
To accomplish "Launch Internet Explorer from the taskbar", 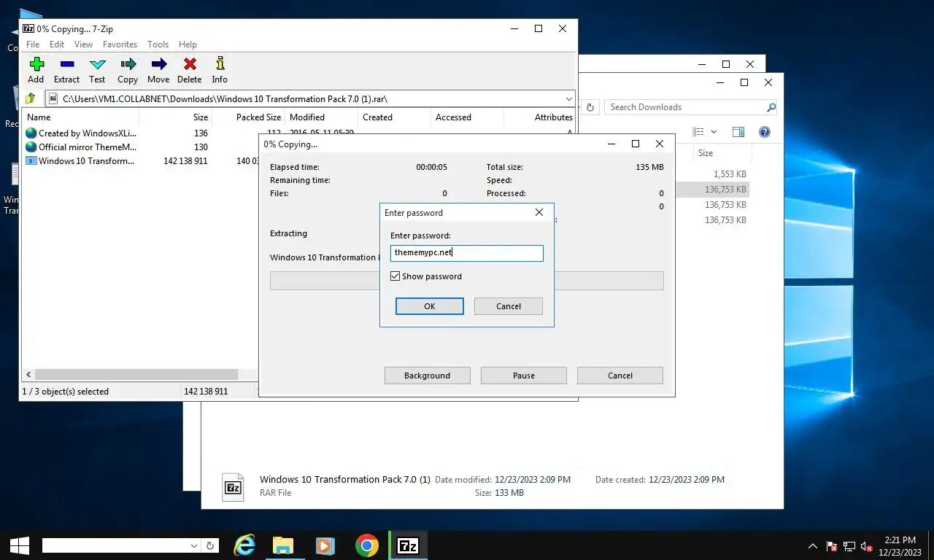I will pyautogui.click(x=244, y=545).
